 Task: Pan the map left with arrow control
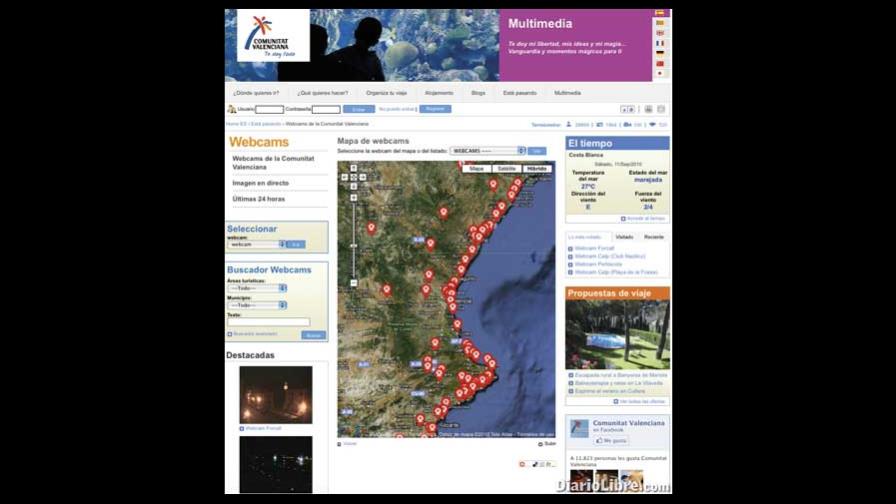pyautogui.click(x=345, y=178)
